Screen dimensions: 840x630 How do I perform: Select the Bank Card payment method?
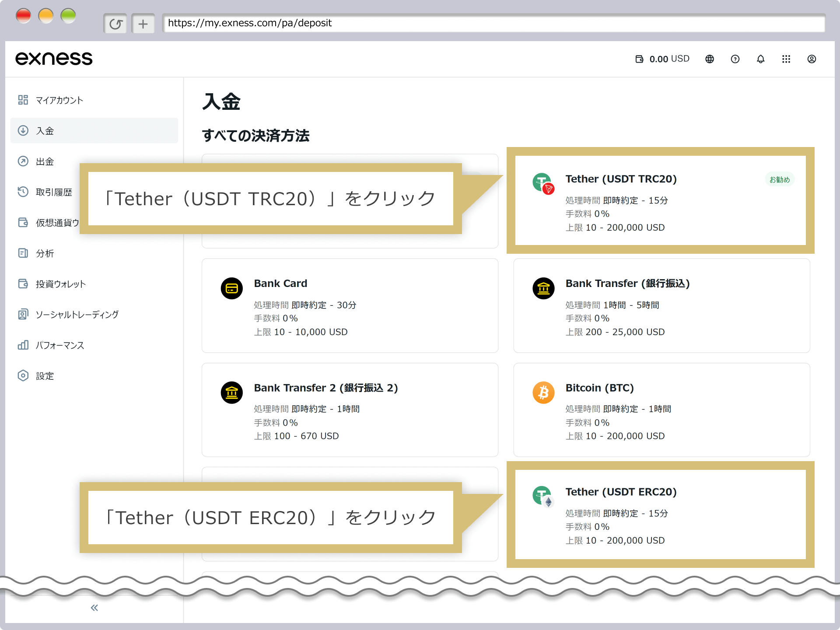pyautogui.click(x=350, y=305)
